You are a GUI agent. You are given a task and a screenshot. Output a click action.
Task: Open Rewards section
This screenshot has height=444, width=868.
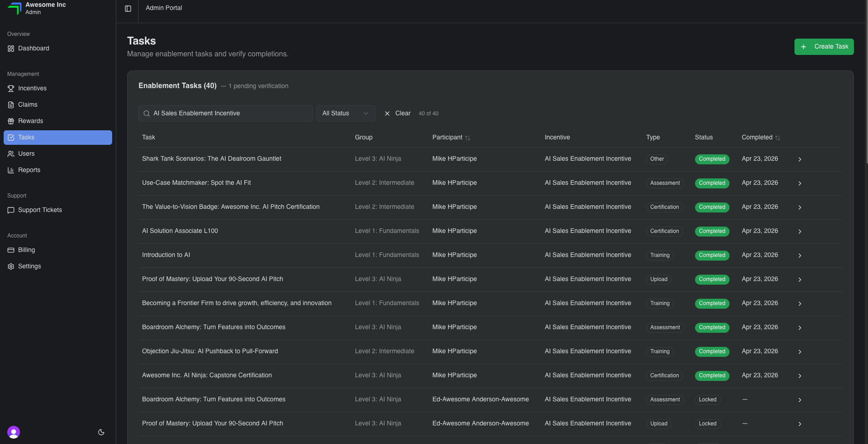tap(58, 121)
